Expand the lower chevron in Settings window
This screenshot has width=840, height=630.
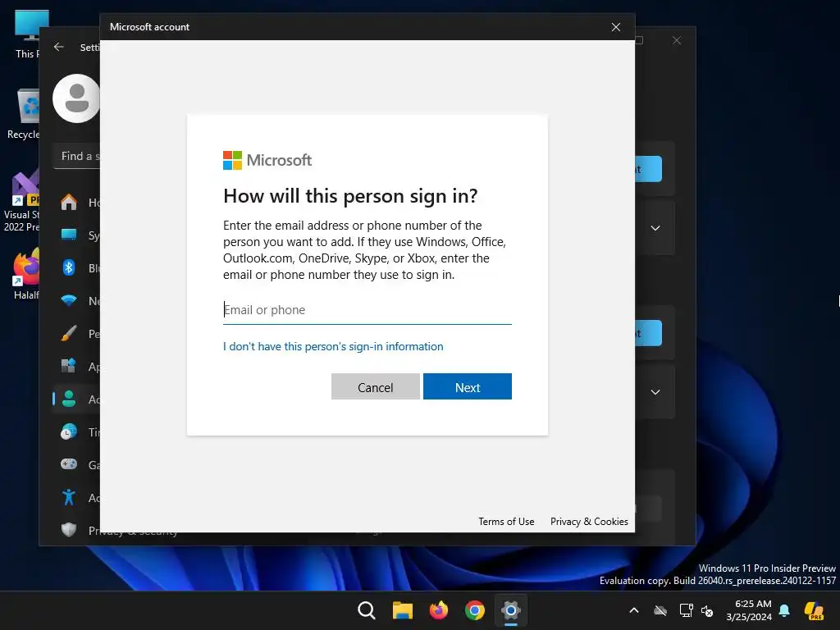click(655, 391)
